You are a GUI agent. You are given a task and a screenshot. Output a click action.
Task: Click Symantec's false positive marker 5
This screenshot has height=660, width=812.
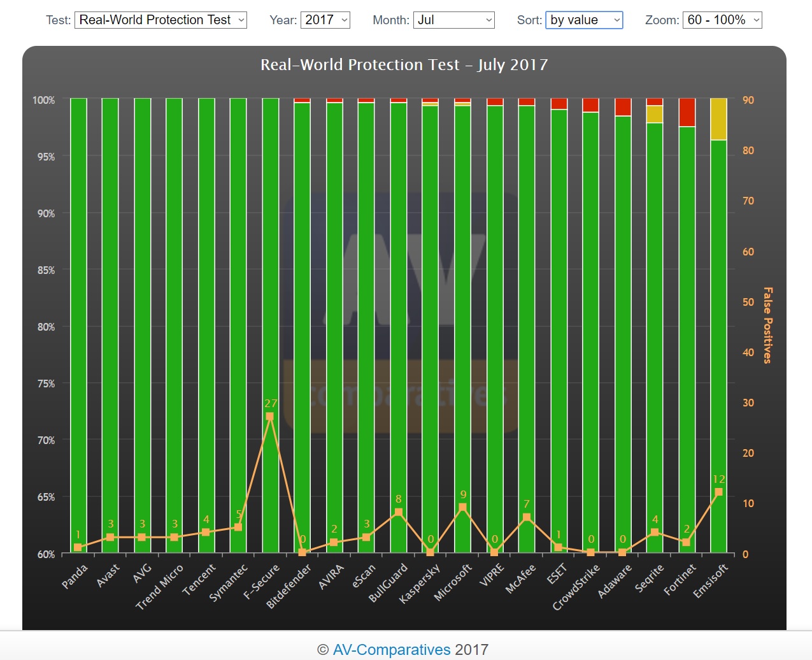[238, 527]
